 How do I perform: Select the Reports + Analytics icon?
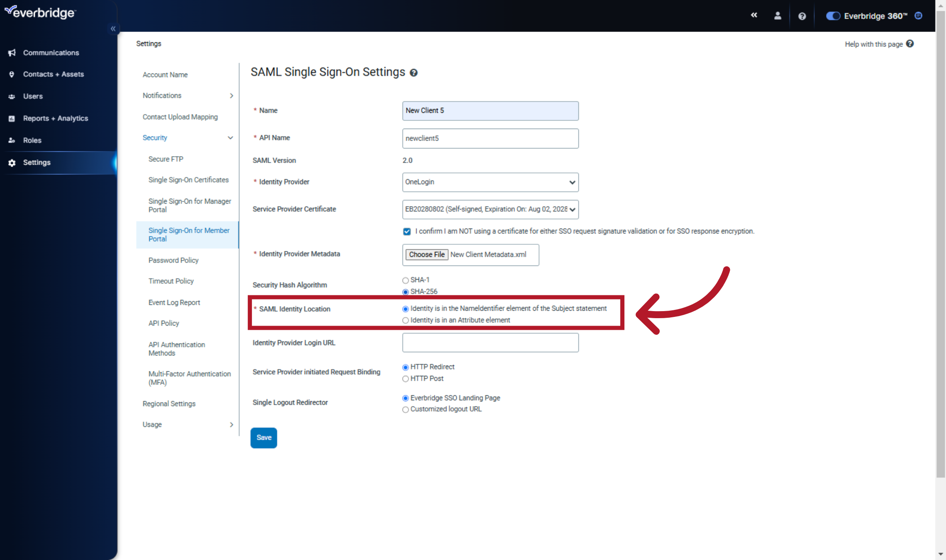pyautogui.click(x=11, y=118)
